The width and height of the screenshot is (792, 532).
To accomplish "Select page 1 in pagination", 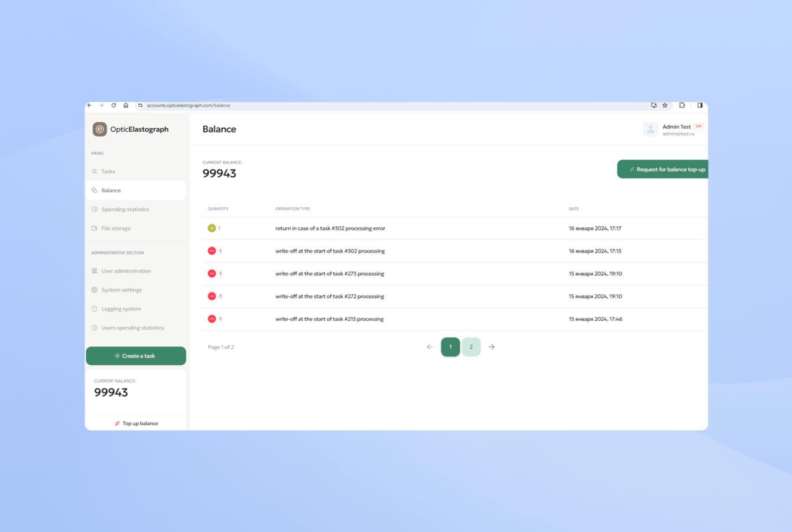I will click(450, 347).
